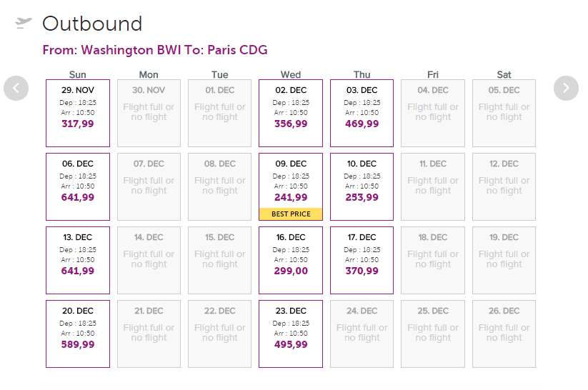Screen dimensions: 588x390
Task: Click the Wed column header
Action: pyautogui.click(x=291, y=74)
